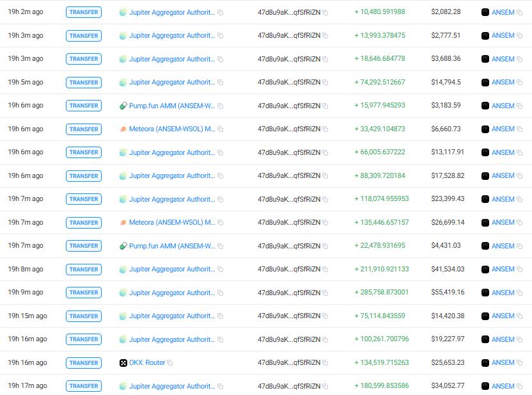
Task: Click amount +285,758.873001
Action: point(381,292)
